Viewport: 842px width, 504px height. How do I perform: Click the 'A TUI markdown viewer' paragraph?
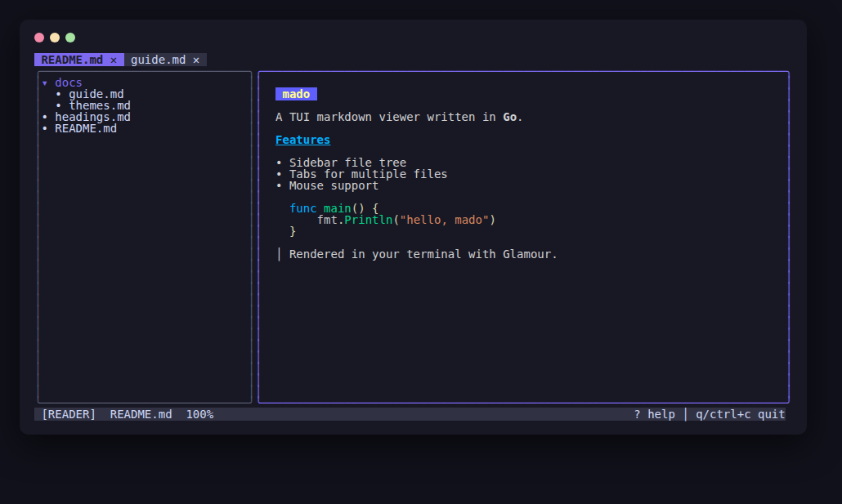399,117
